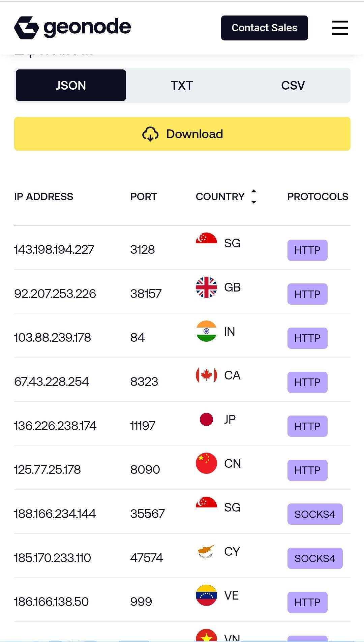The width and height of the screenshot is (364, 642).
Task: Click the United Kingdom flag icon
Action: click(206, 287)
